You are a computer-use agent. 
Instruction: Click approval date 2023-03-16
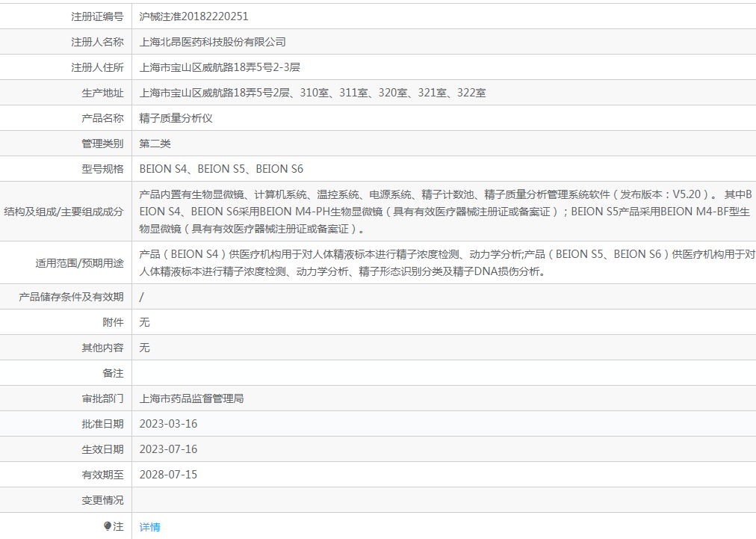pyautogui.click(x=168, y=424)
